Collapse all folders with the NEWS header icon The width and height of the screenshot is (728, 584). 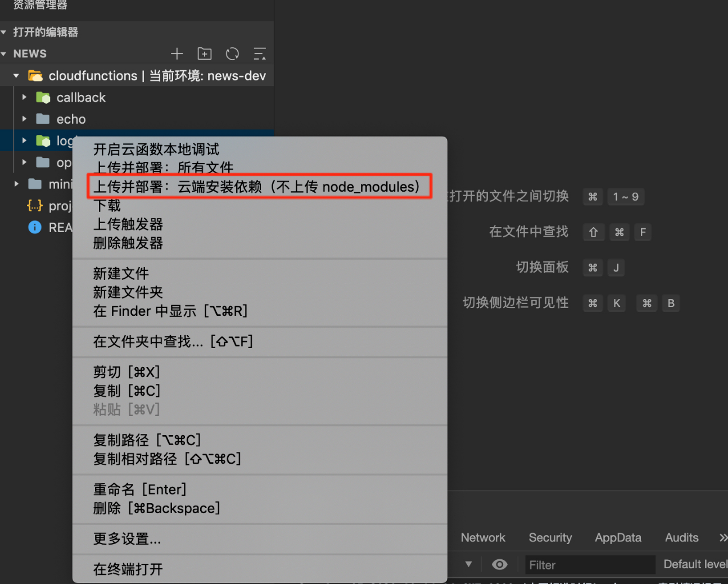(260, 53)
